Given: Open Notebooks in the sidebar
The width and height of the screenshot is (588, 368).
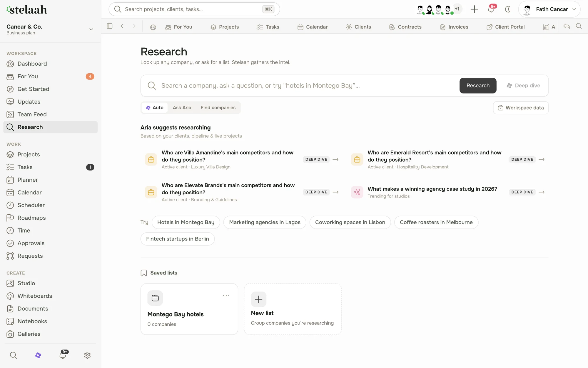Looking at the screenshot, I should [50, 321].
